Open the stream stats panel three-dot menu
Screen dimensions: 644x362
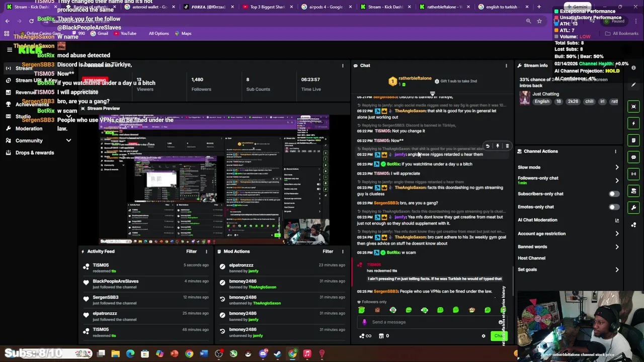(x=343, y=66)
